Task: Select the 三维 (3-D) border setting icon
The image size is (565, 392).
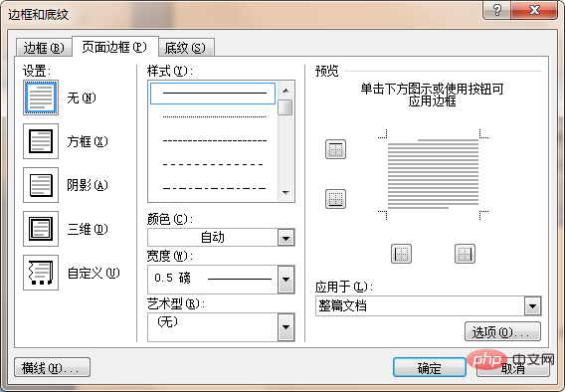Action: [x=41, y=229]
